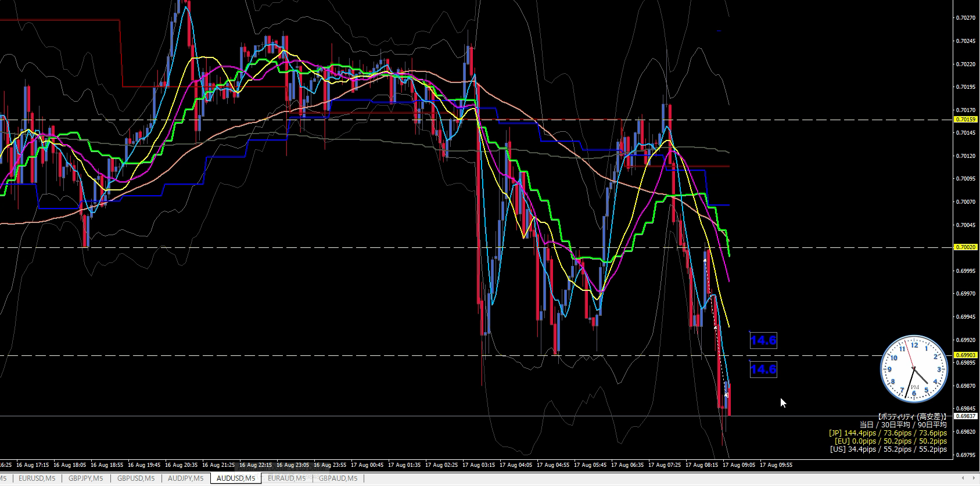Image resolution: width=980 pixels, height=486 pixels.
Task: Click the 0.69795 price scale label
Action: (x=965, y=455)
